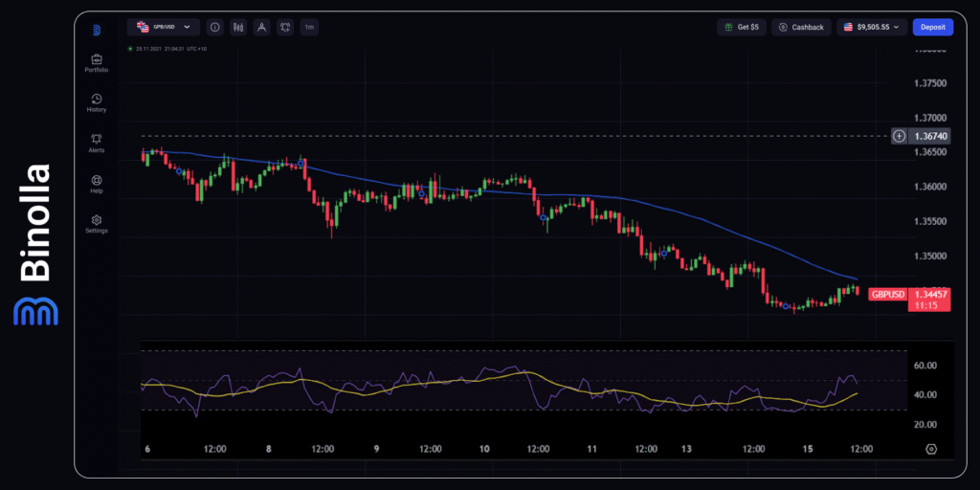Screen dimensions: 980x490
Task: Open the Cashback offer
Action: point(801,27)
